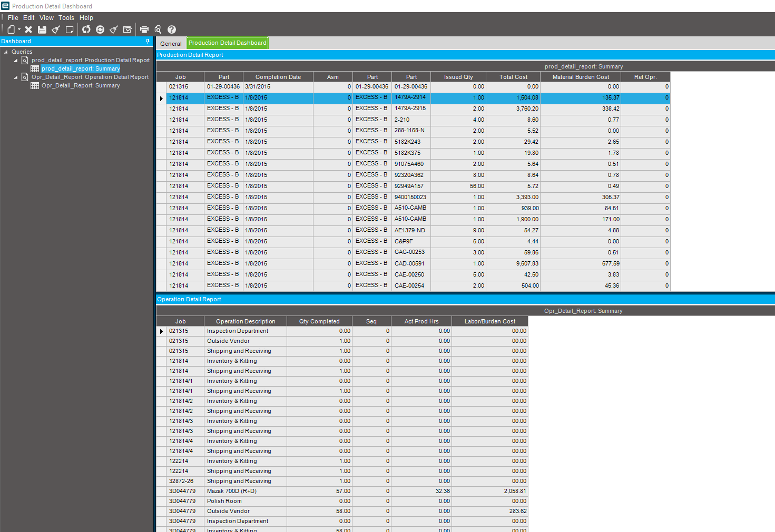Select the AE1379-ND part cell
The height and width of the screenshot is (532, 775).
point(411,230)
